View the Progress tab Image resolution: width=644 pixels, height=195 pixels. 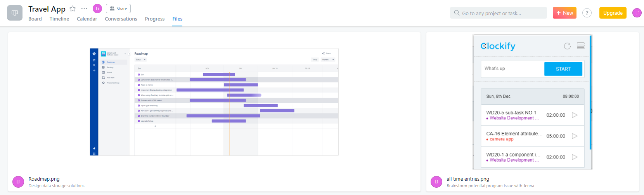click(x=155, y=19)
